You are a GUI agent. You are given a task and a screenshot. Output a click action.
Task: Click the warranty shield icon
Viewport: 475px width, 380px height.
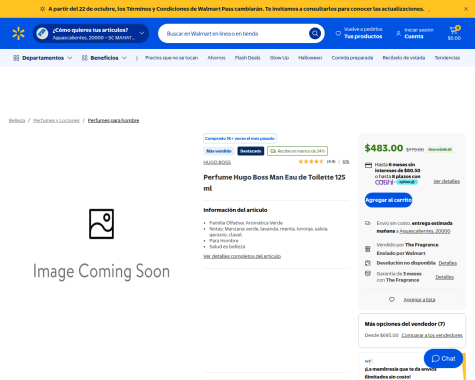coord(368,274)
